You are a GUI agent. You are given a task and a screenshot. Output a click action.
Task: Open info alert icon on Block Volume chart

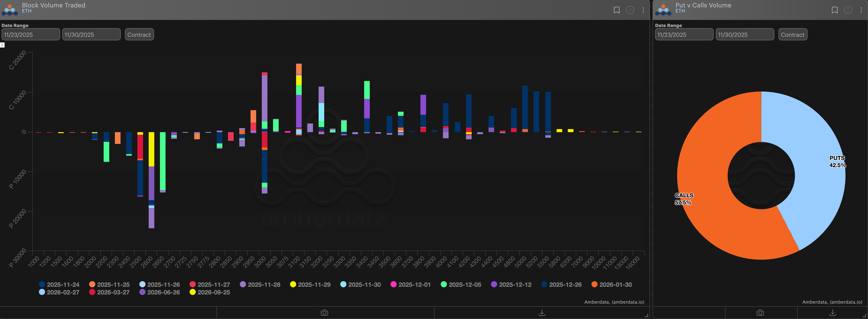[630, 10]
